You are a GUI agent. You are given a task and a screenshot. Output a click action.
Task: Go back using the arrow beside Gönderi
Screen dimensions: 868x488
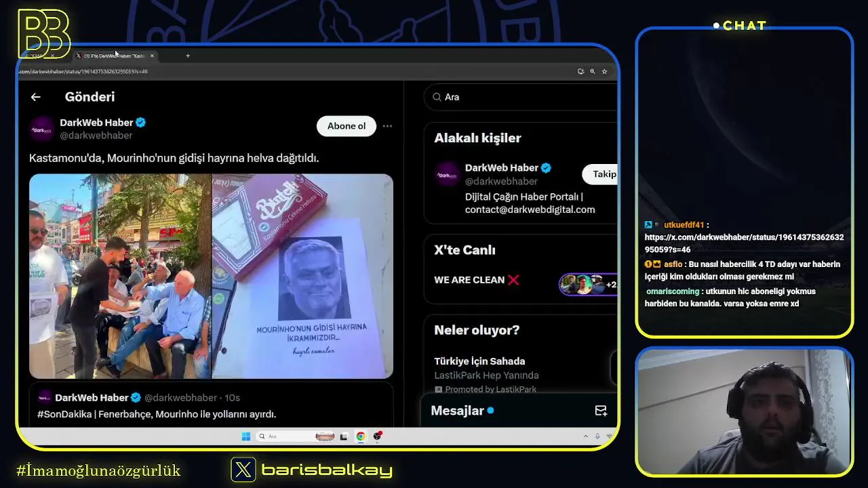[x=35, y=97]
